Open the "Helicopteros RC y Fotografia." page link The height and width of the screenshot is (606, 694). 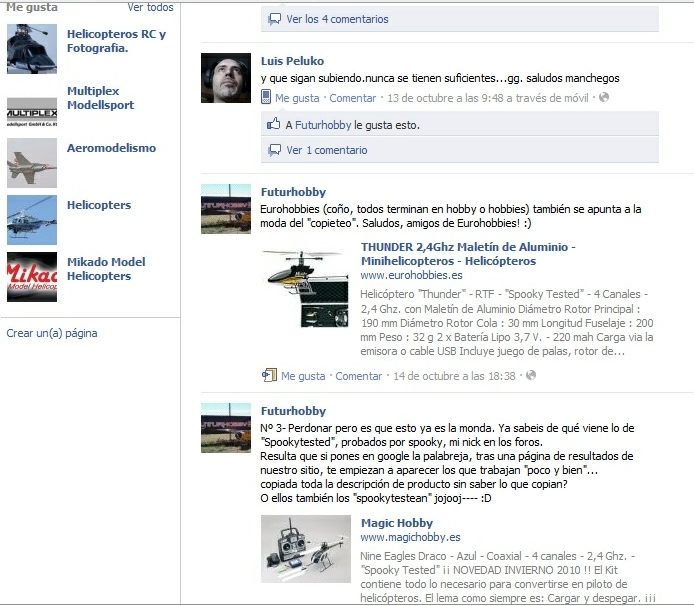pos(116,41)
